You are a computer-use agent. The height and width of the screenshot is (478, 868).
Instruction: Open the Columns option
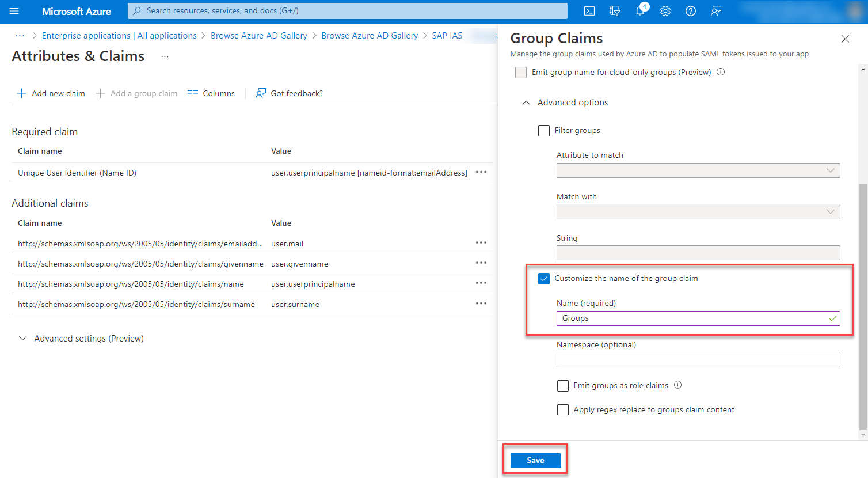point(211,93)
